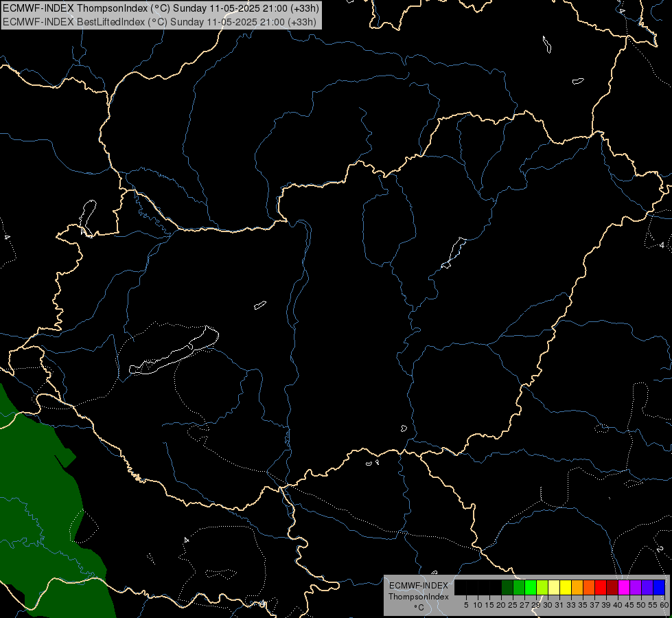Click the legend tick value 45
The width and height of the screenshot is (672, 618).
pyautogui.click(x=629, y=605)
